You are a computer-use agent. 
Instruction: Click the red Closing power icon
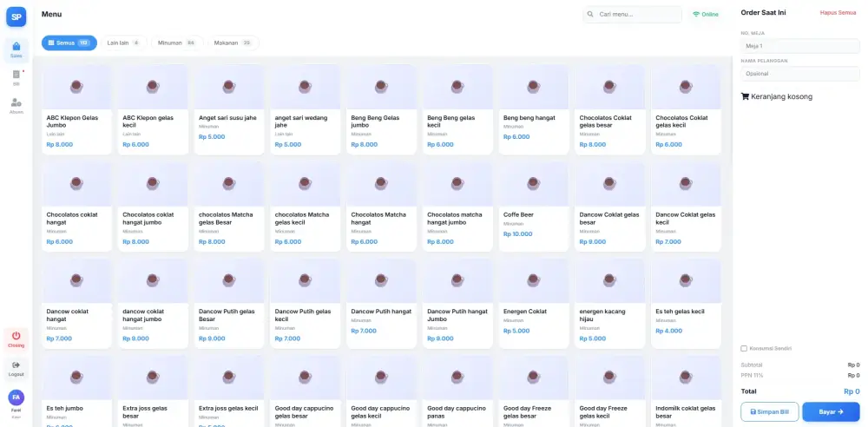(16, 338)
